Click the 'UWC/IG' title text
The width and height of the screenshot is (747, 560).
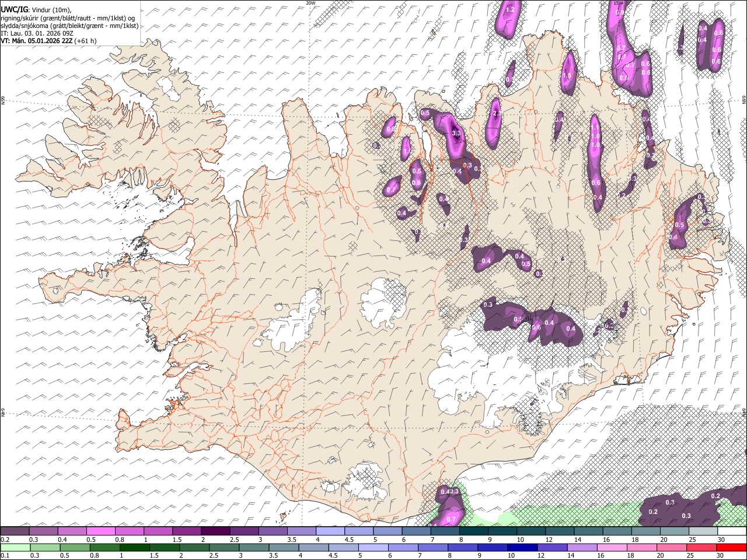[14, 9]
